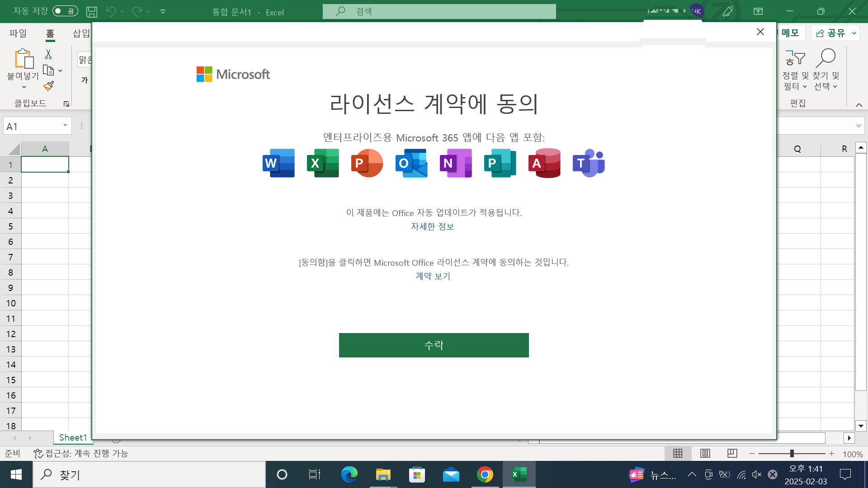Select Normal view toggle in status bar
The width and height of the screenshot is (868, 488).
(678, 453)
